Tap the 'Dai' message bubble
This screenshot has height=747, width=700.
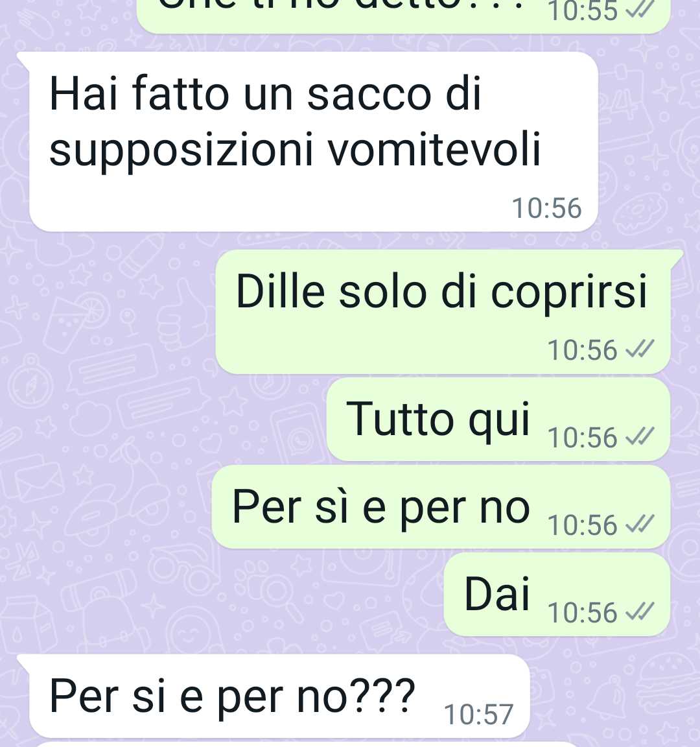[x=557, y=595]
